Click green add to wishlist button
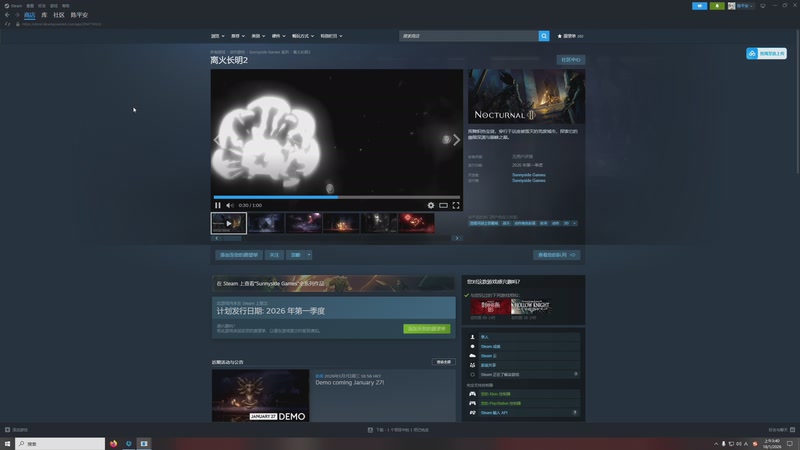This screenshot has height=450, width=800. pyautogui.click(x=427, y=329)
